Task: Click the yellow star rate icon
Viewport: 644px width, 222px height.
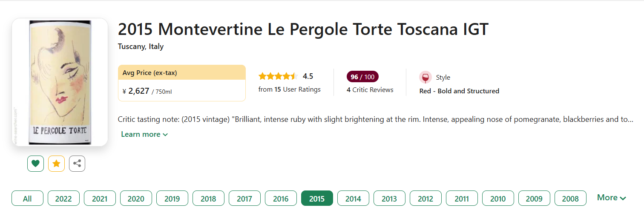Action: pyautogui.click(x=56, y=164)
